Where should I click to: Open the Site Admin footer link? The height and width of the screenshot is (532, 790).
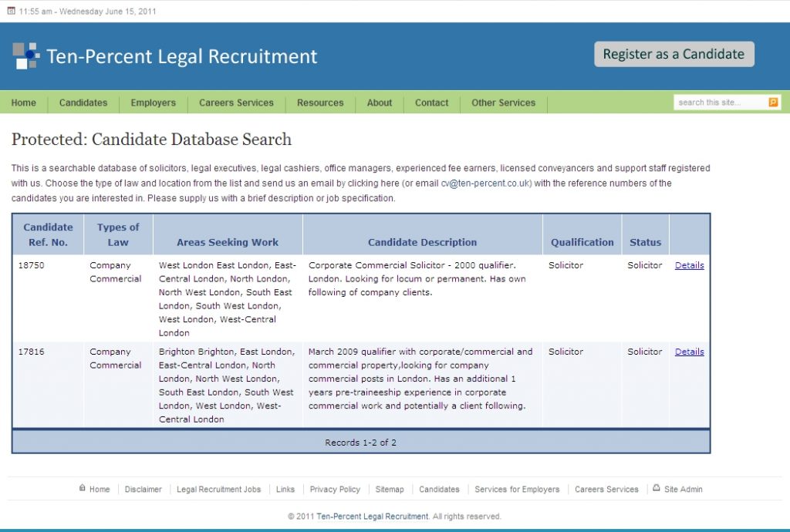click(684, 490)
